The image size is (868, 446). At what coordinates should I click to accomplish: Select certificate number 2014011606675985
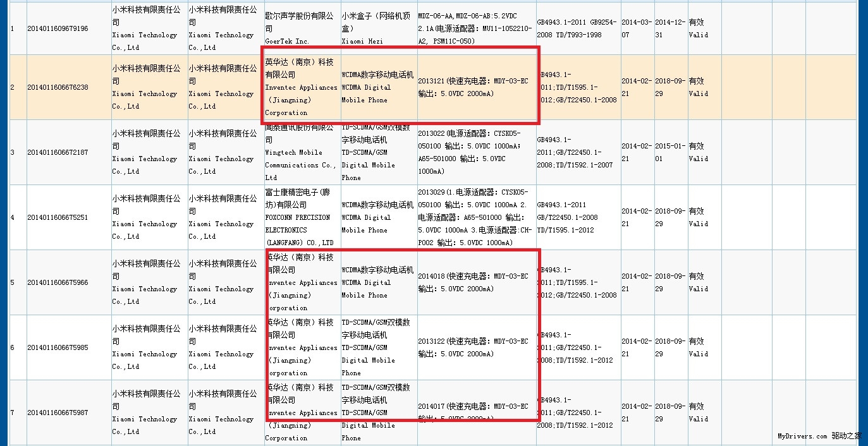tap(58, 347)
